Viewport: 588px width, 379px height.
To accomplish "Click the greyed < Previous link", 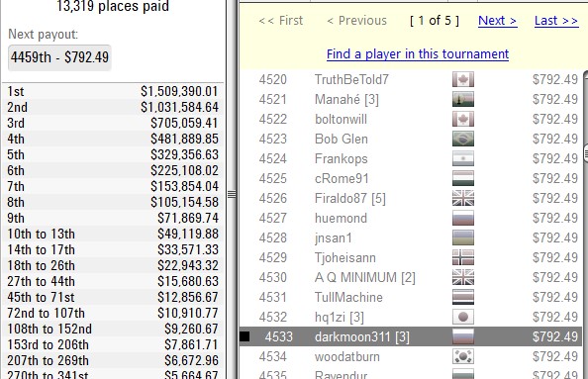I will [x=356, y=21].
